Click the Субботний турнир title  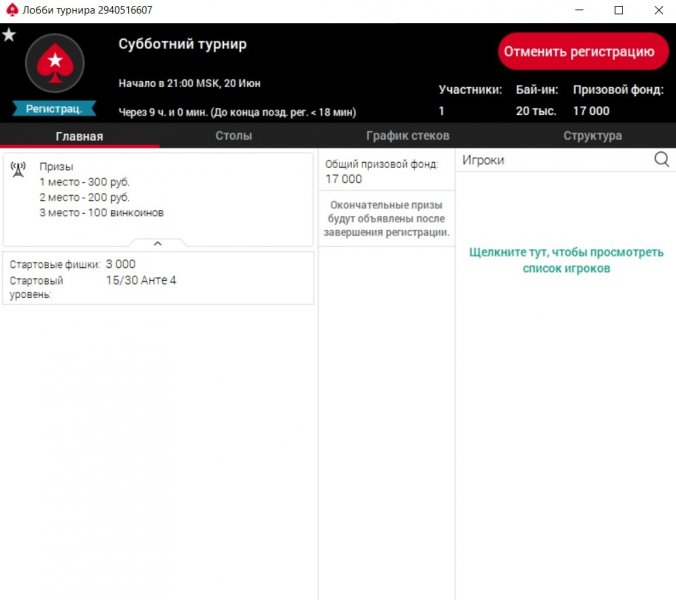click(x=182, y=44)
